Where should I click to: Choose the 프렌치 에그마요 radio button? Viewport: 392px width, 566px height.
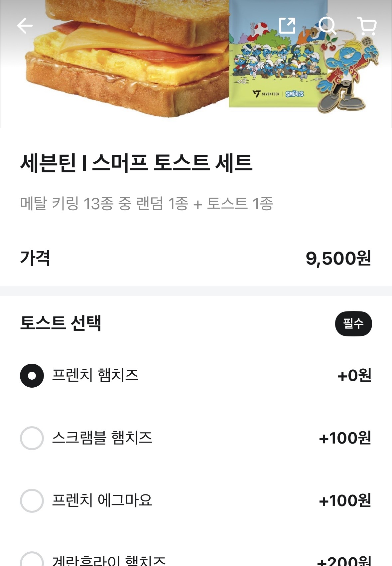(x=32, y=501)
